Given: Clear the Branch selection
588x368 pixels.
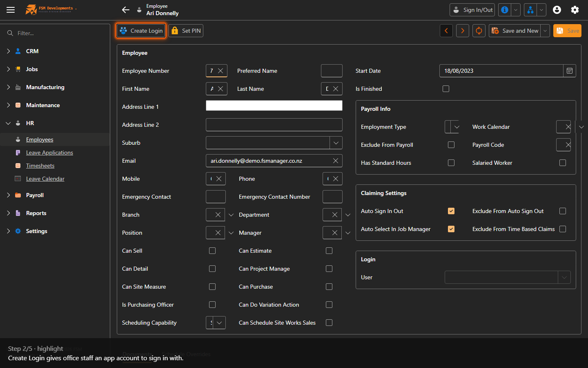Looking at the screenshot, I should click(218, 215).
